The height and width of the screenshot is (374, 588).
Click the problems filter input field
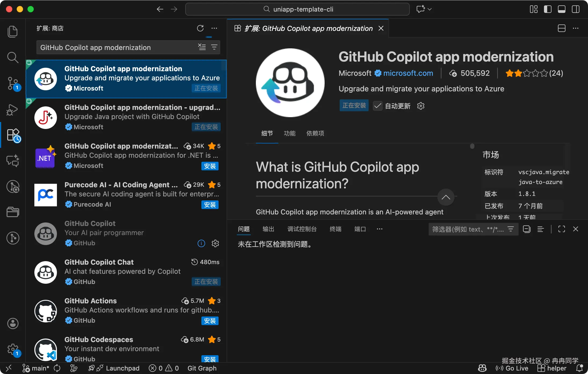pyautogui.click(x=468, y=229)
